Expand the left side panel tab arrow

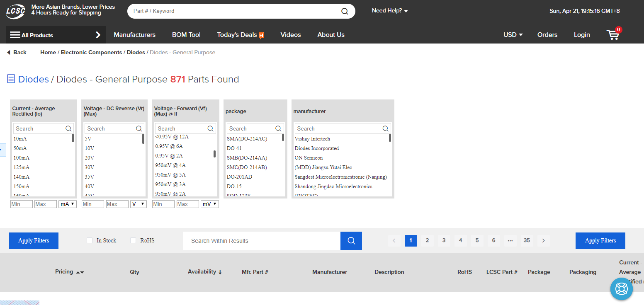tap(2, 150)
